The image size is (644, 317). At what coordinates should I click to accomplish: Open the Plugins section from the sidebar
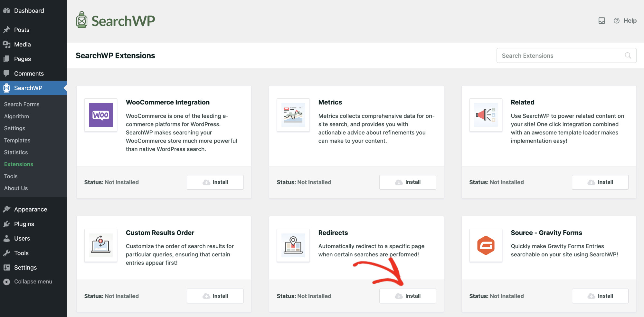coord(24,223)
